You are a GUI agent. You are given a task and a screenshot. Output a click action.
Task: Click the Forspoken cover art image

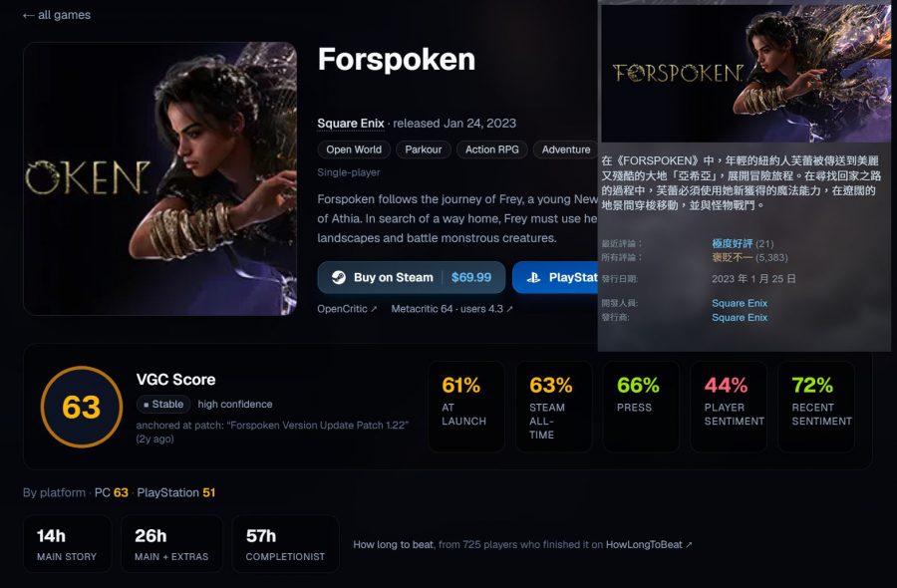(x=159, y=178)
